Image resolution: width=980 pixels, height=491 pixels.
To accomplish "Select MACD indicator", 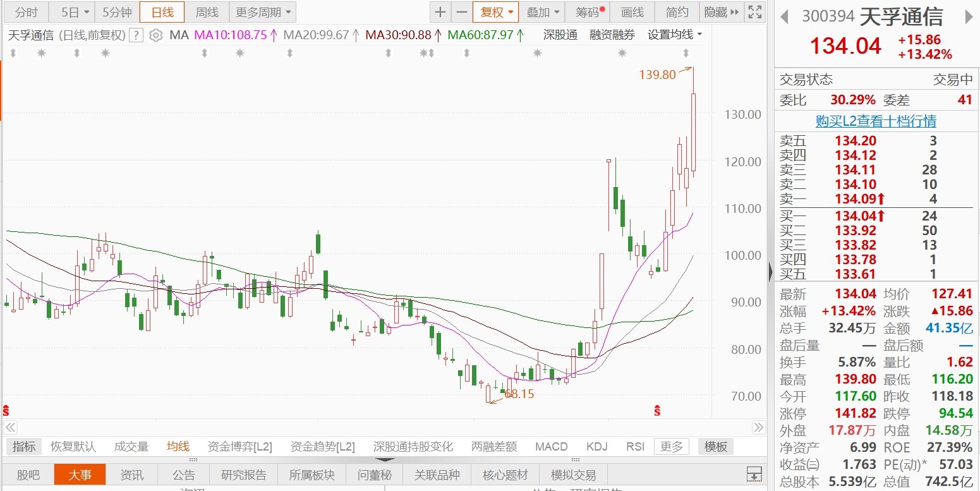I will [552, 447].
